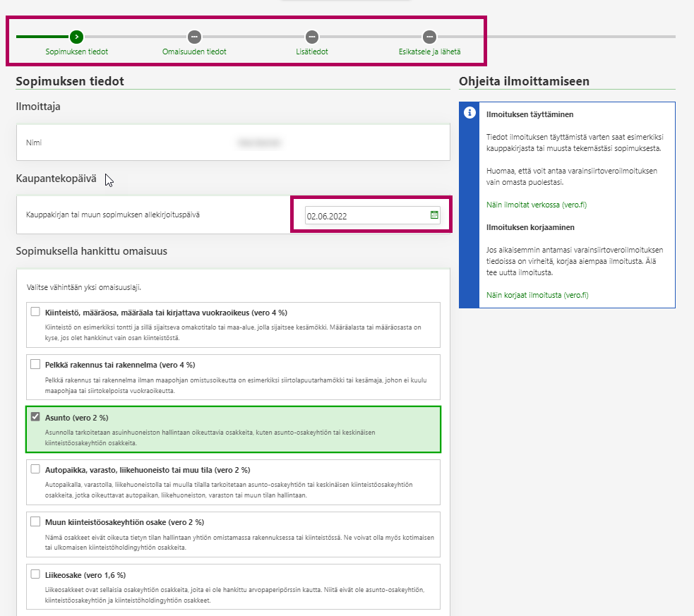Uncheck the Asunto (vero 2 %) checkbox
This screenshot has width=694, height=616.
(35, 417)
